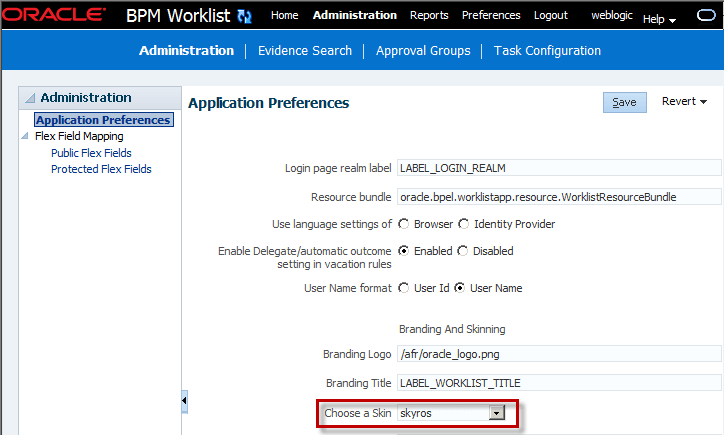Image resolution: width=724 pixels, height=435 pixels.
Task: Click the Oracle logo in header
Action: [x=54, y=15]
